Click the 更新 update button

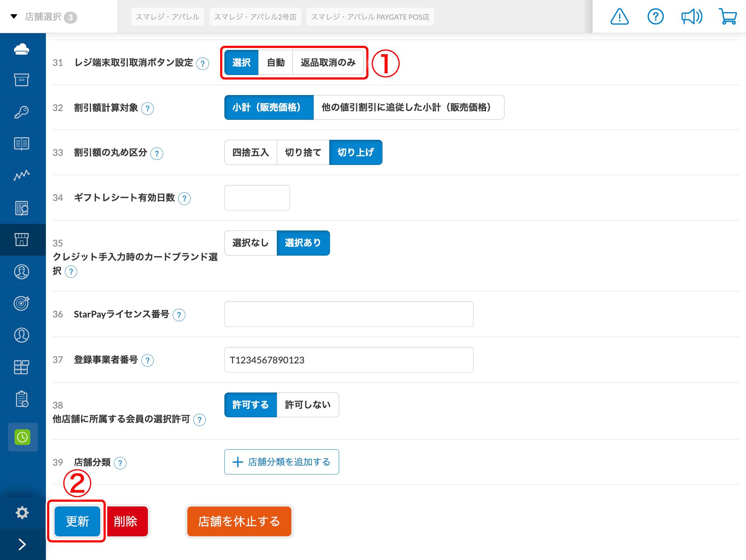pyautogui.click(x=77, y=521)
